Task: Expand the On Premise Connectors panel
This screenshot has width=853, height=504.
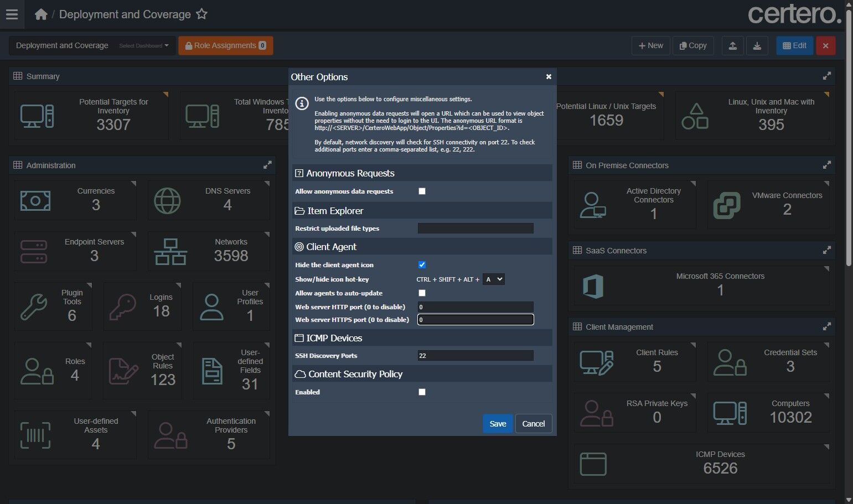Action: pos(826,165)
